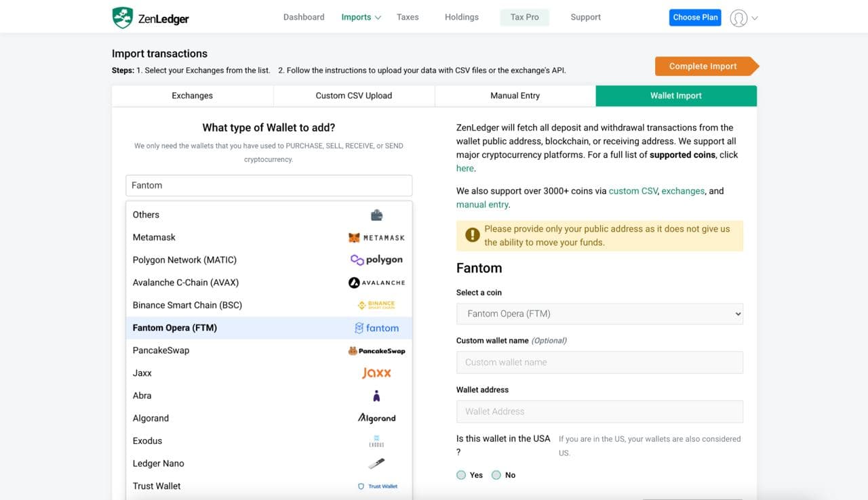
Task: Choose Binance Smart Chain (BSC)
Action: coord(269,305)
